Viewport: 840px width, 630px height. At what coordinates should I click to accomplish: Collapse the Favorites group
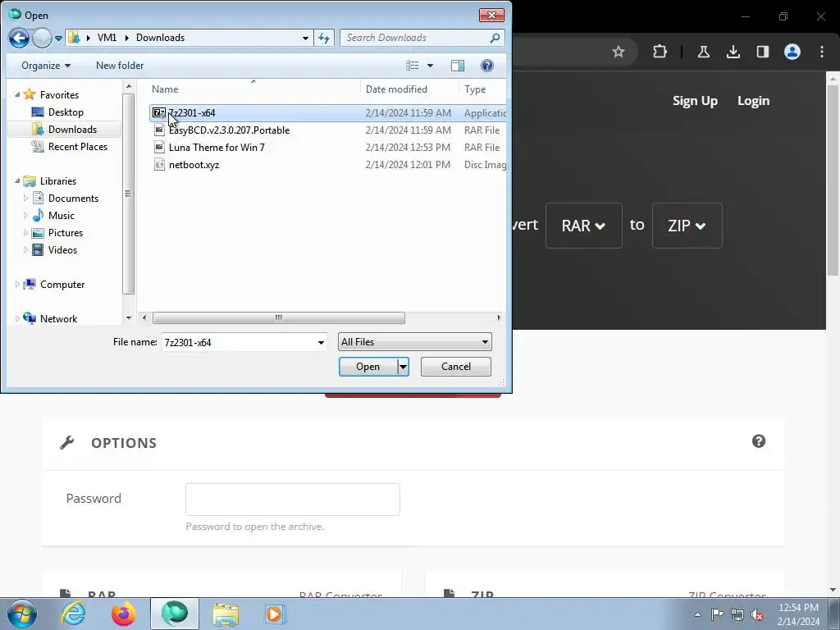coord(17,95)
